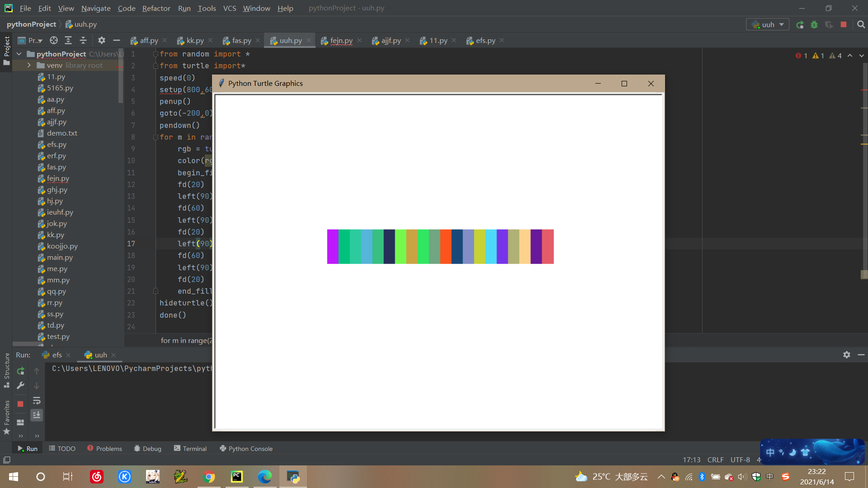Image resolution: width=868 pixels, height=488 pixels.
Task: Click the locate-file target icon in Project panel
Action: [x=54, y=41]
